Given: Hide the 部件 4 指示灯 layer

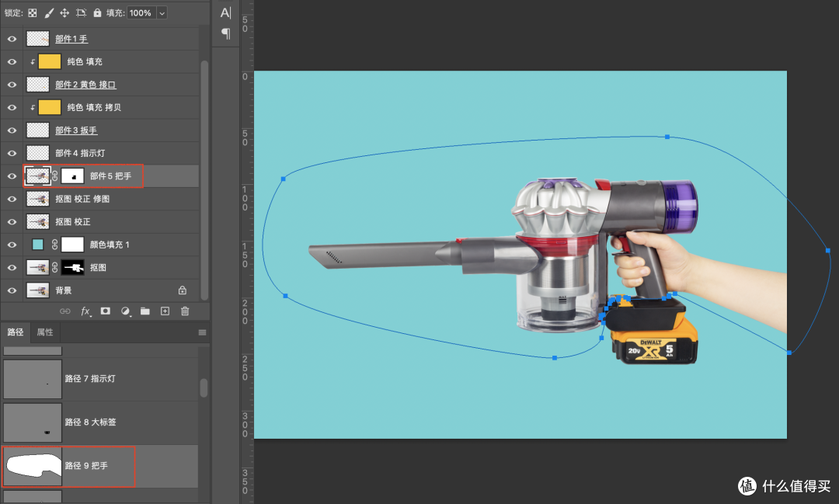Looking at the screenshot, I should pos(12,153).
